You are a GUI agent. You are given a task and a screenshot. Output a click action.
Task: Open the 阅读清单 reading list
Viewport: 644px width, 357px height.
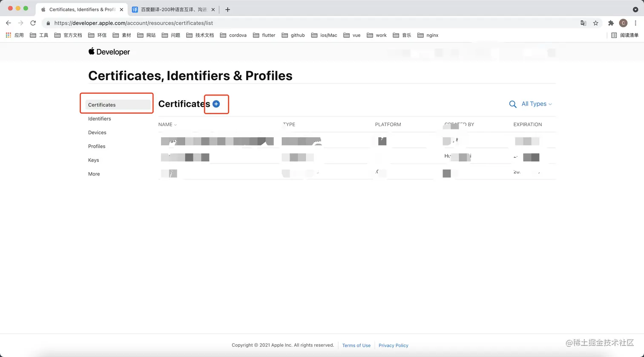625,35
